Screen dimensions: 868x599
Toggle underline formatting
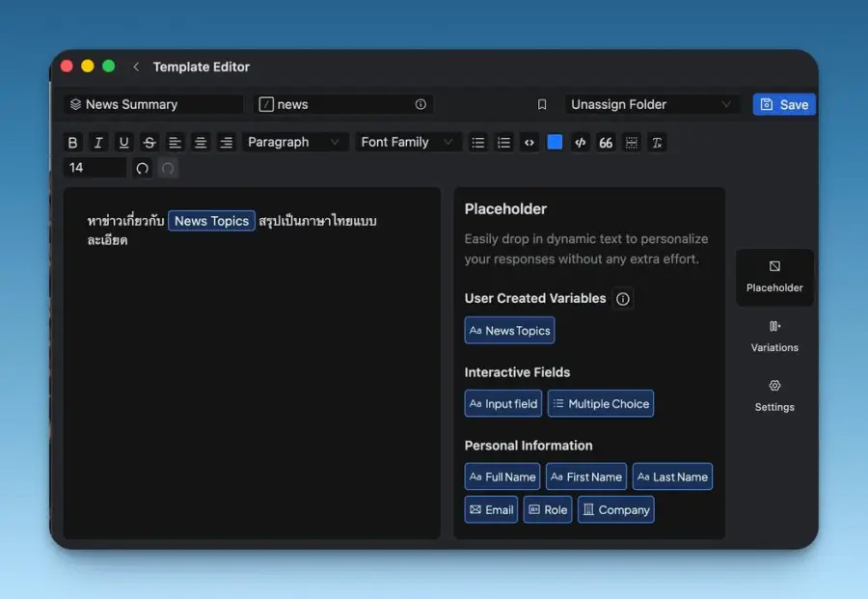click(x=123, y=143)
